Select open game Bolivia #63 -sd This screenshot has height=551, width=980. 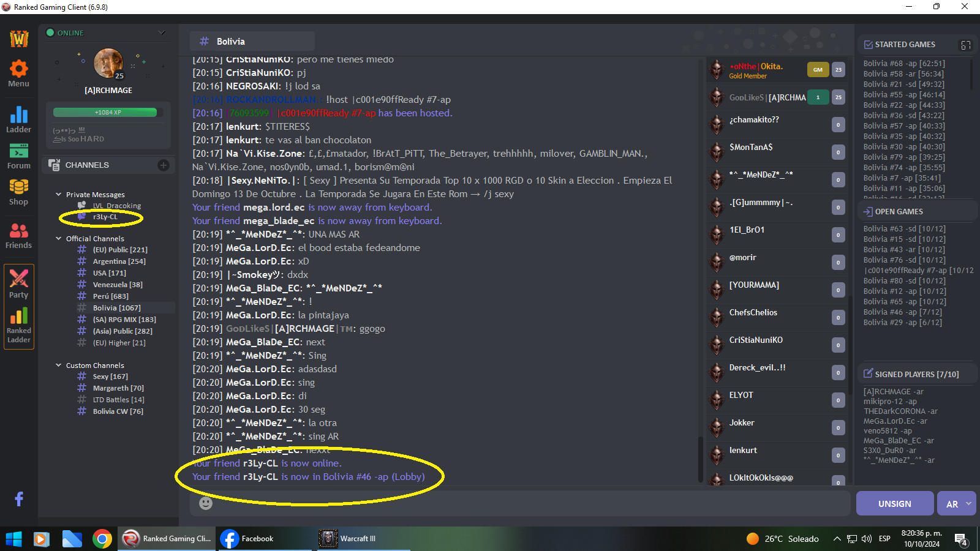[x=904, y=229]
